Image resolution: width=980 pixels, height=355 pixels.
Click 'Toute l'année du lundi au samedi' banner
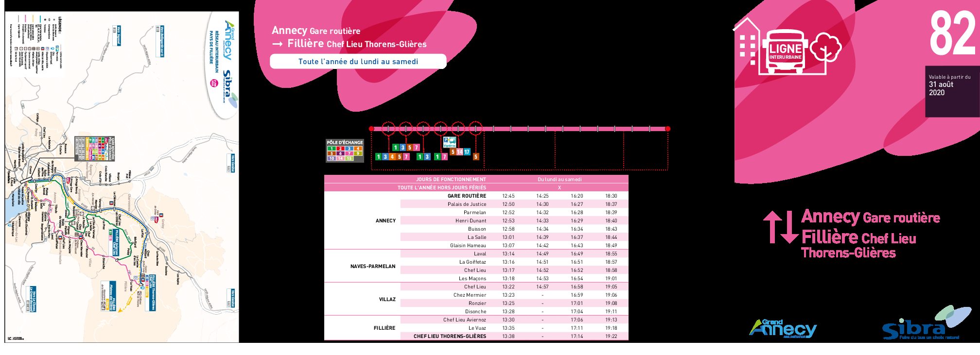tap(358, 61)
